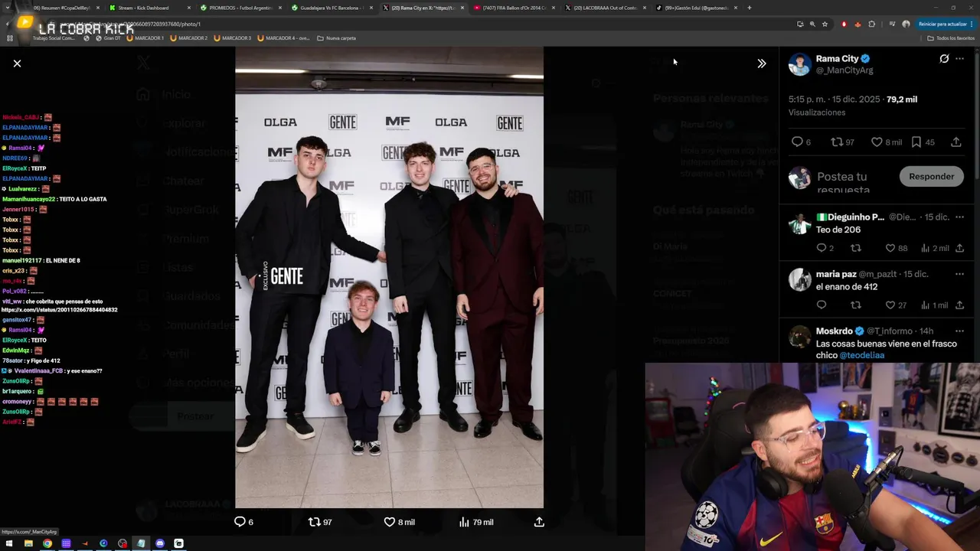Image resolution: width=980 pixels, height=551 pixels.
Task: View stats icon on maria paz's comment showing 1 mil
Action: click(925, 305)
